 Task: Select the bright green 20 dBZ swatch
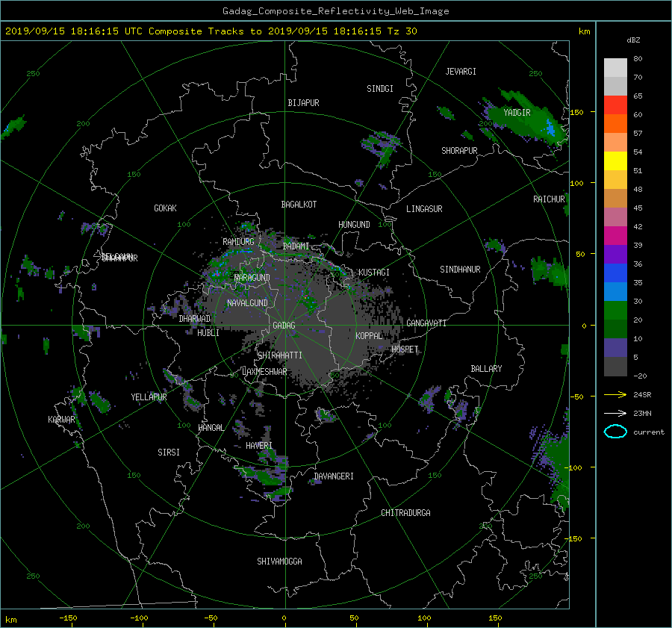tap(615, 311)
